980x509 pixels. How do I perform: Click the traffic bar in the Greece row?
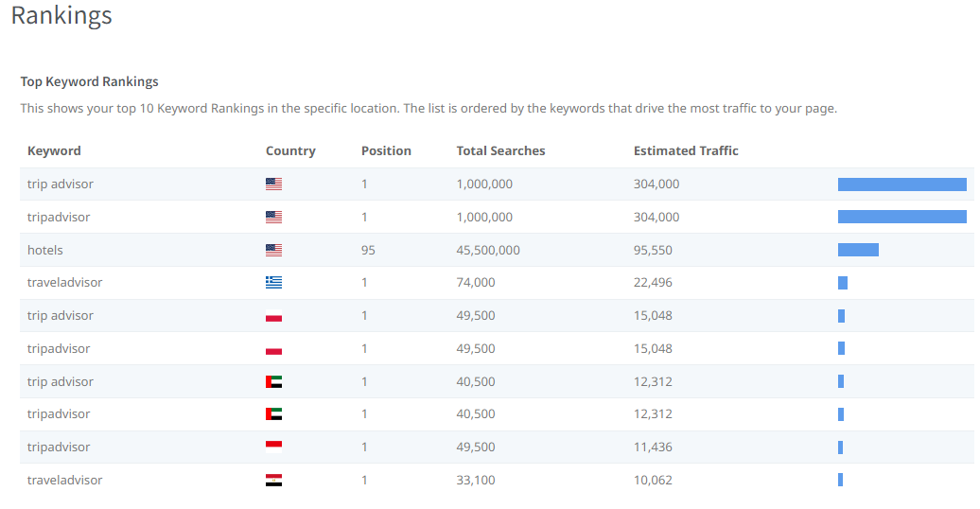[x=843, y=283]
